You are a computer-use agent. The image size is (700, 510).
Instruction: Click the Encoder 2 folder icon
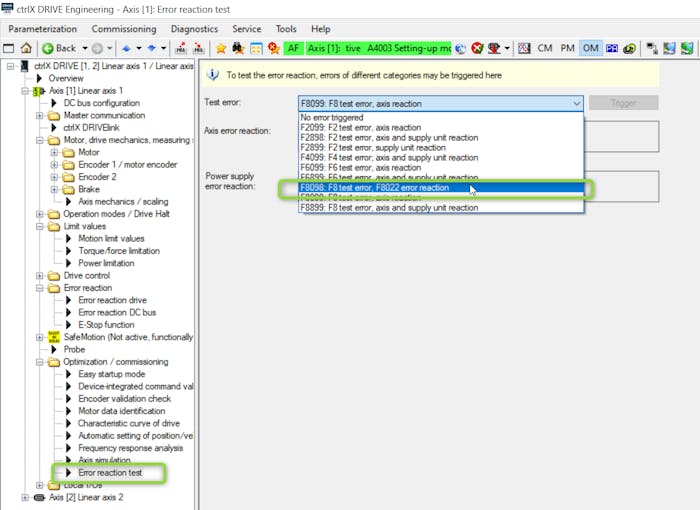68,177
